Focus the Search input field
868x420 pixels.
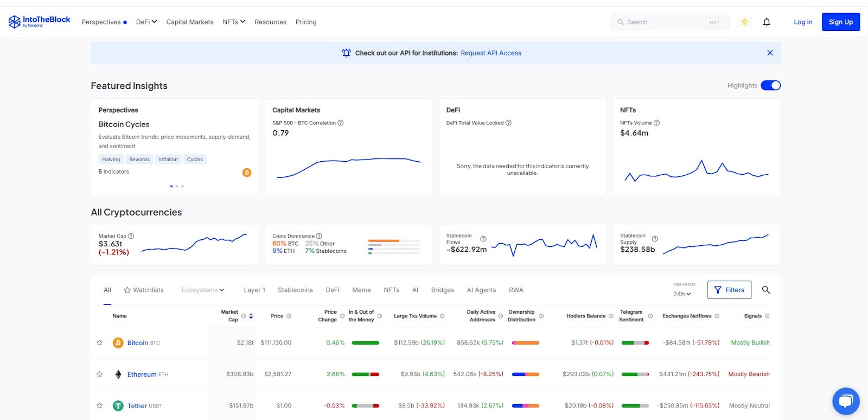(x=670, y=22)
